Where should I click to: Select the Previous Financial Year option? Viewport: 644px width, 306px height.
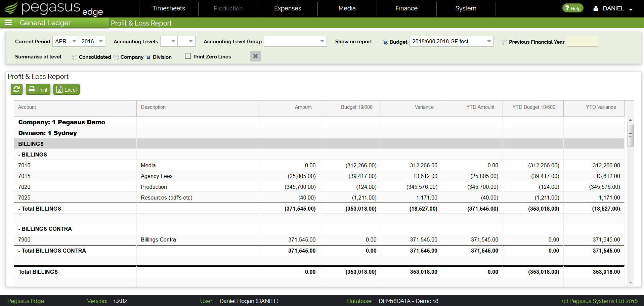[505, 42]
